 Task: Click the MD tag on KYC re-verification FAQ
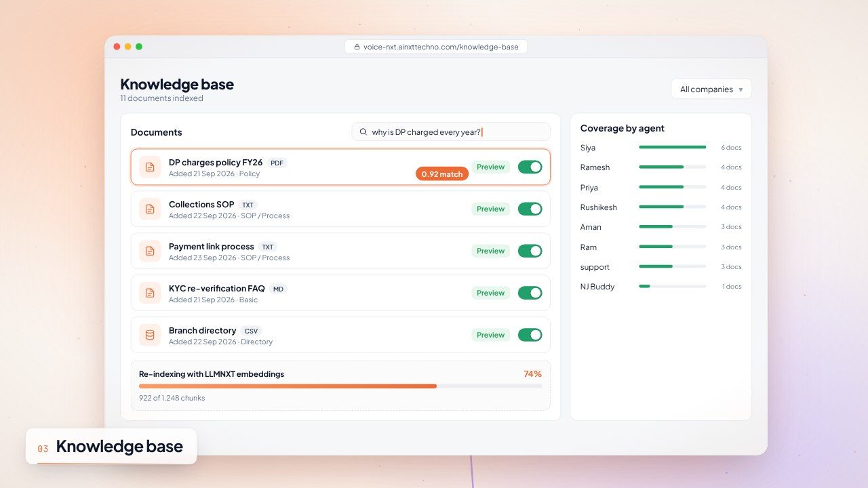click(278, 289)
